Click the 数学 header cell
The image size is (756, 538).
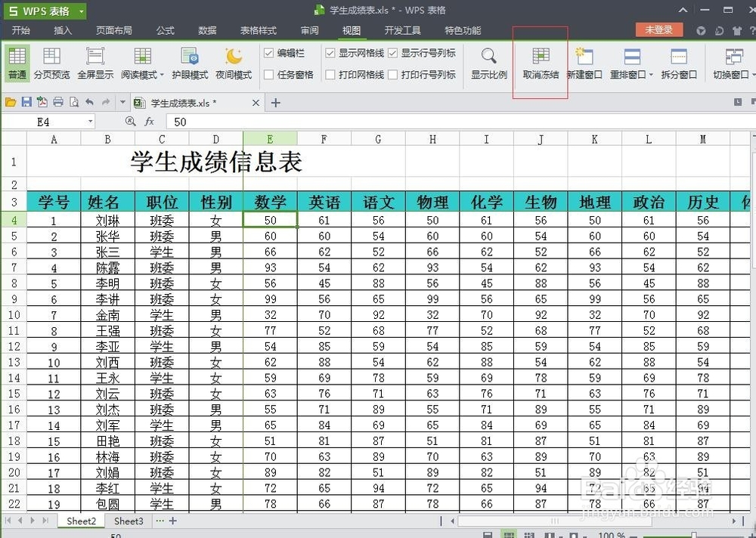270,202
